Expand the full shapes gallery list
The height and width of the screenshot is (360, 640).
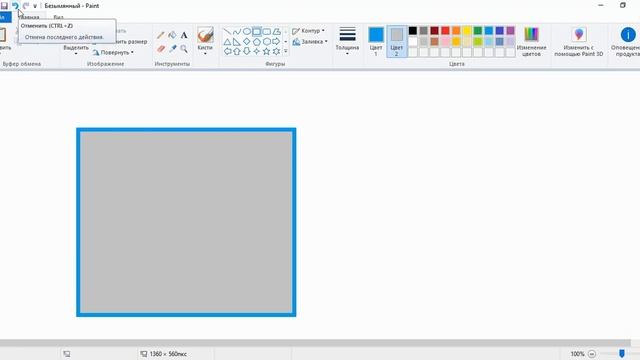(x=286, y=51)
